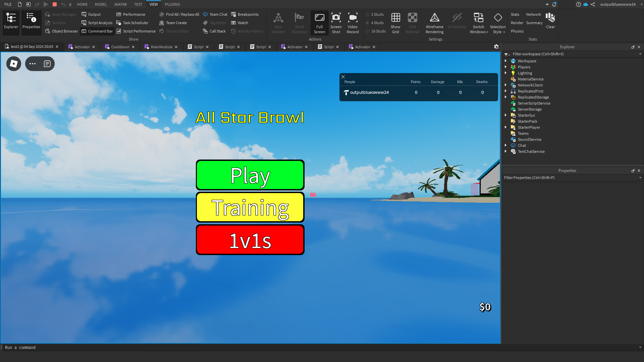
Task: Select the 2 Studs radio option
Action: (x=368, y=14)
